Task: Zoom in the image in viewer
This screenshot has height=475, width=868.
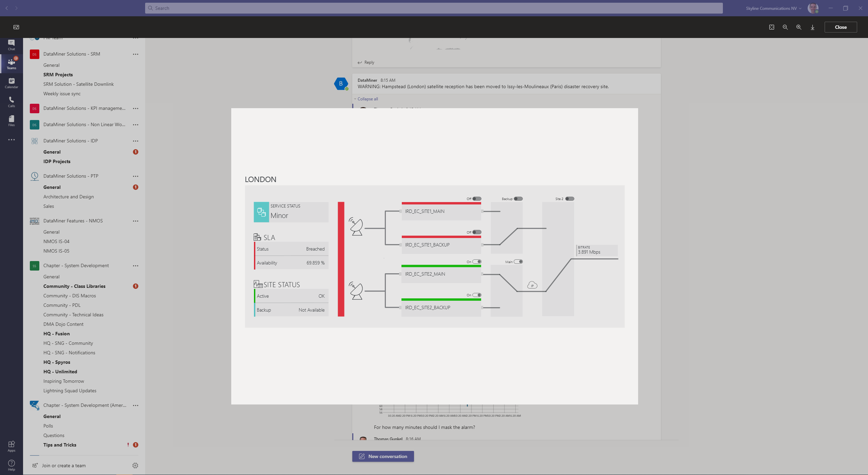Action: (799, 27)
